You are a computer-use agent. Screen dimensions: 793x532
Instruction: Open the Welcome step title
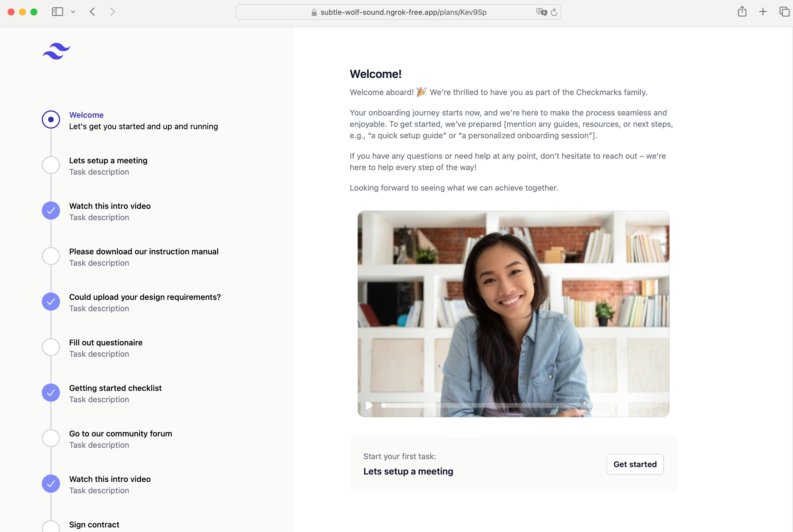86,115
